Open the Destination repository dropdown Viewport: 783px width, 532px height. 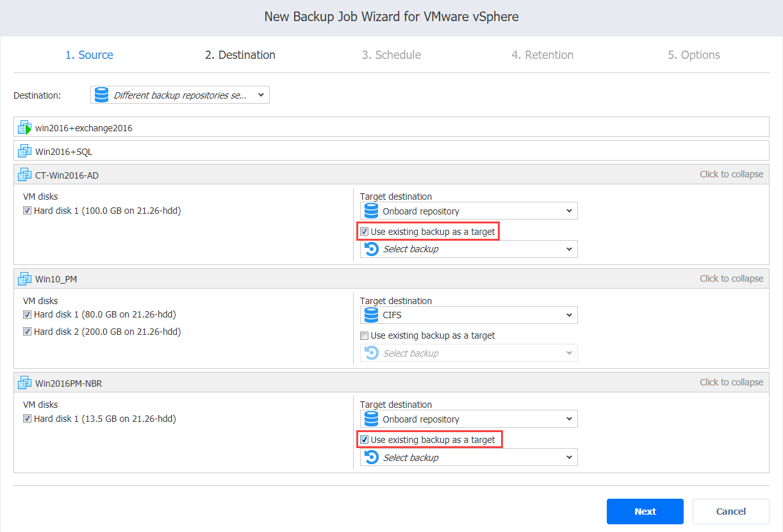click(180, 95)
